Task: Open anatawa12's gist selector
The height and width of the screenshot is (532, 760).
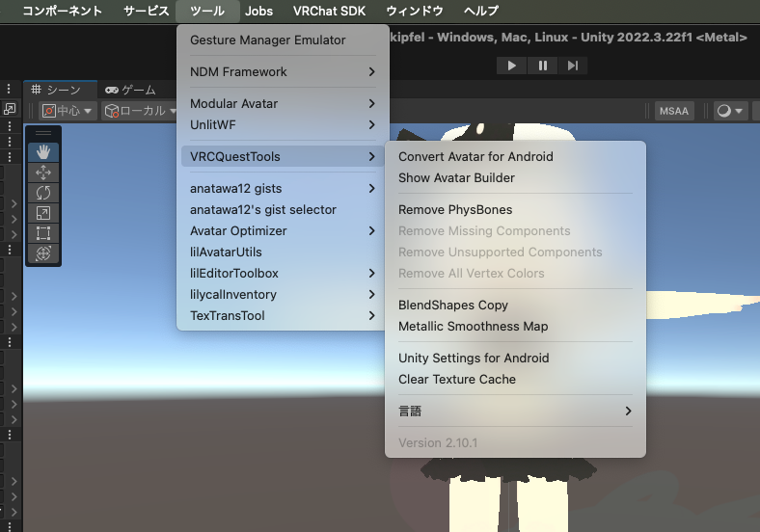Action: 283,210
